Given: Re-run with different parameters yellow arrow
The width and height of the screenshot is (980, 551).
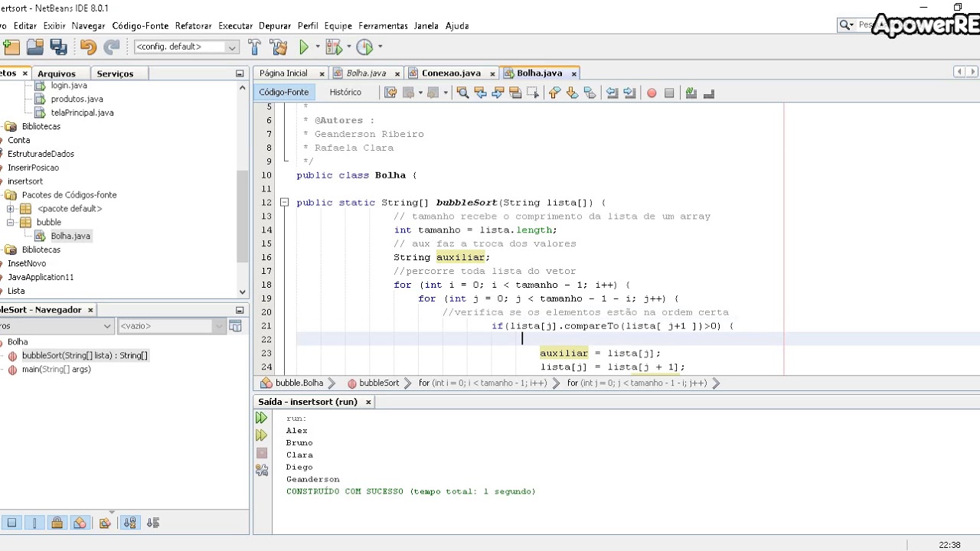Looking at the screenshot, I should click(x=262, y=435).
